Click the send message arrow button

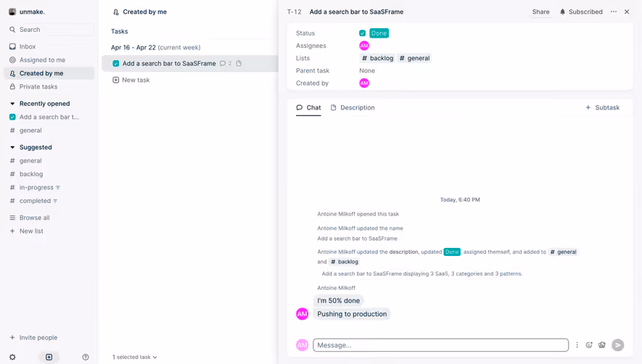tap(617, 345)
